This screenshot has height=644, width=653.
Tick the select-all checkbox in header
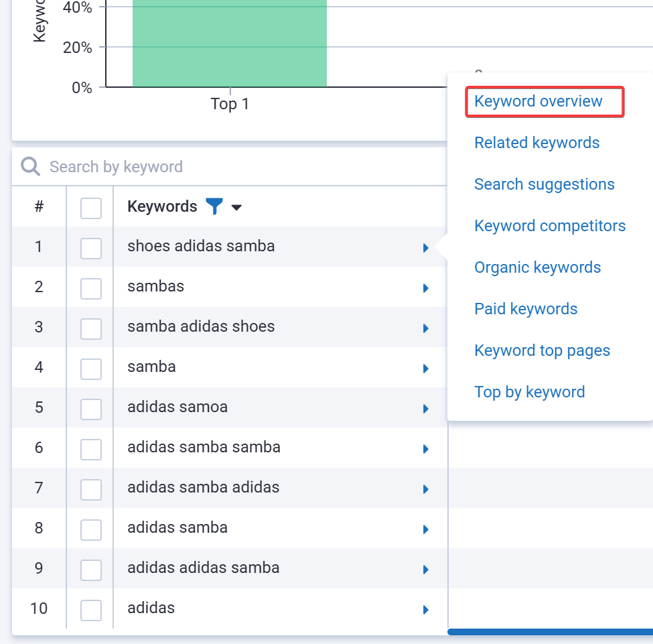(x=91, y=208)
